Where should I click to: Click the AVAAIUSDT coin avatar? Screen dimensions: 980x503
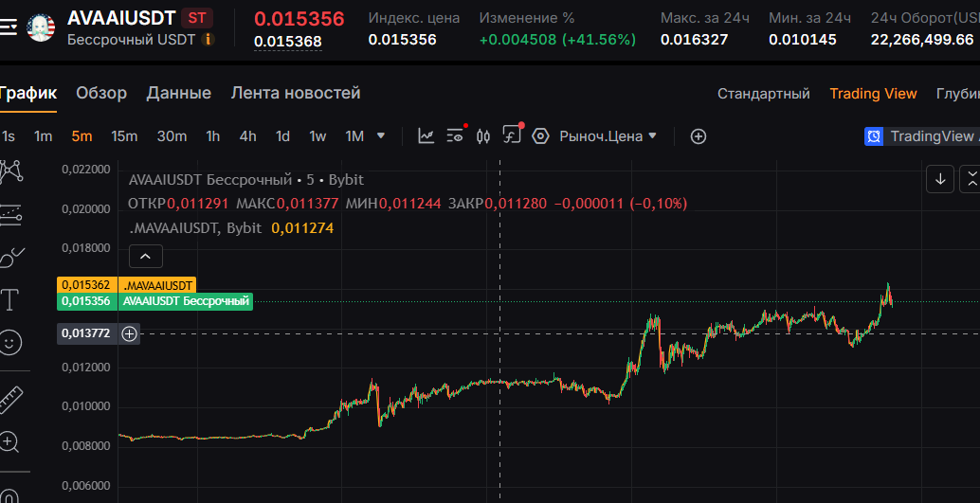42,27
